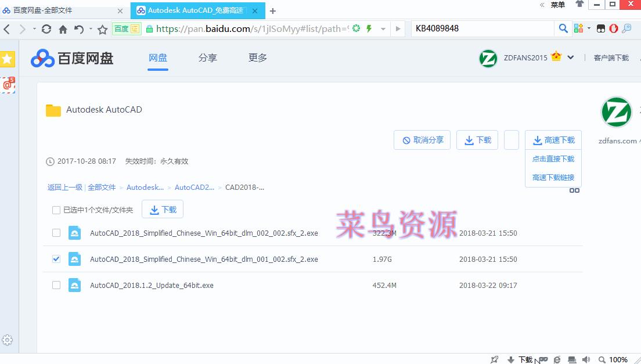Open the 菜单 menu at top right
Screen dimensions: 641x364
(x=557, y=5)
